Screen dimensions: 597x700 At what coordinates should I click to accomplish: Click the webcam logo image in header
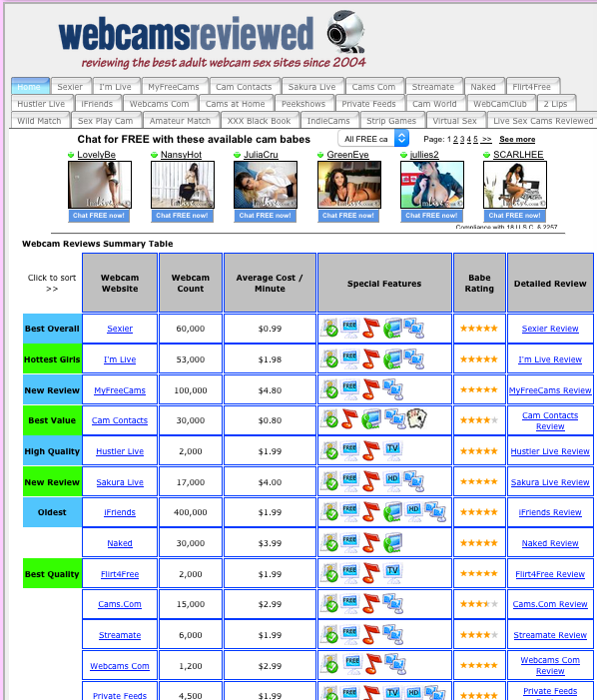345,32
